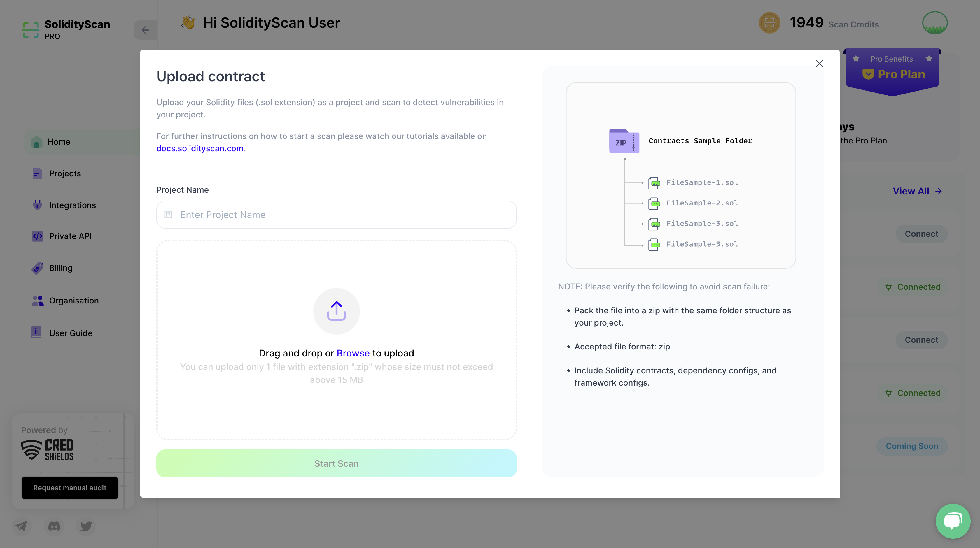This screenshot has width=980, height=548.
Task: Open the Twitter social icon
Action: (x=86, y=526)
